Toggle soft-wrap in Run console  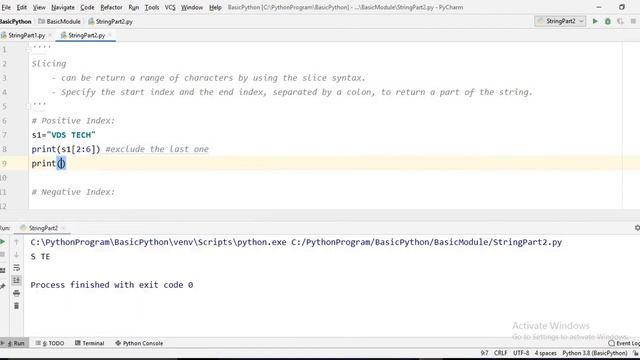point(16,268)
